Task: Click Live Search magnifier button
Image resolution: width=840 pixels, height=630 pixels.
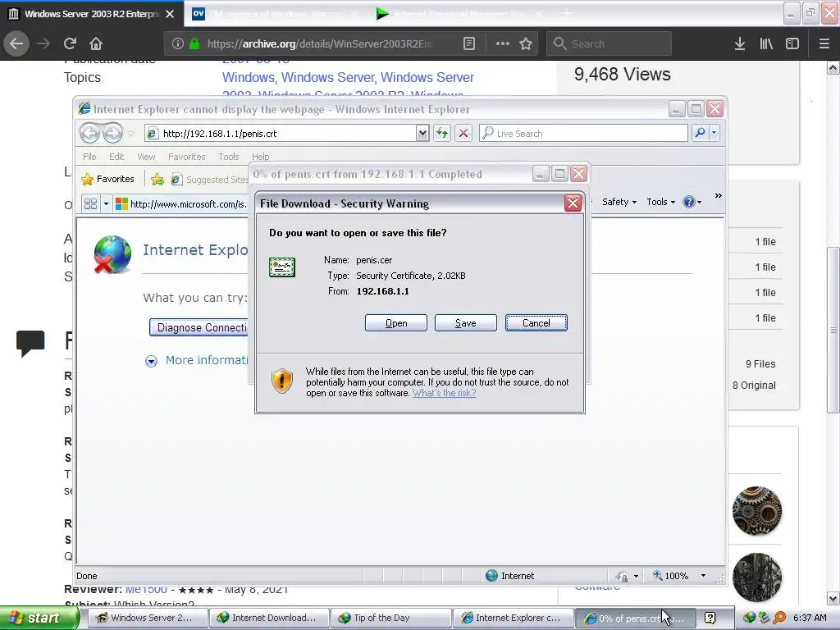Action: point(700,133)
